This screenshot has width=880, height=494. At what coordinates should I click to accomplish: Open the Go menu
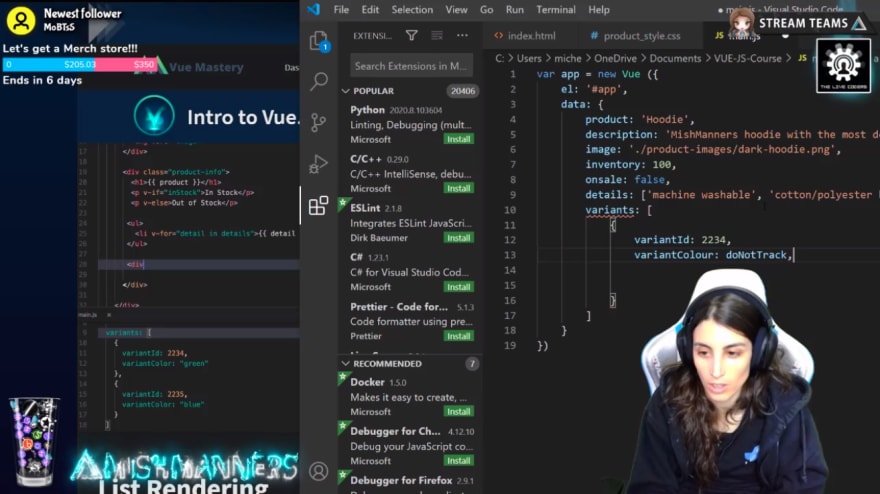point(487,10)
